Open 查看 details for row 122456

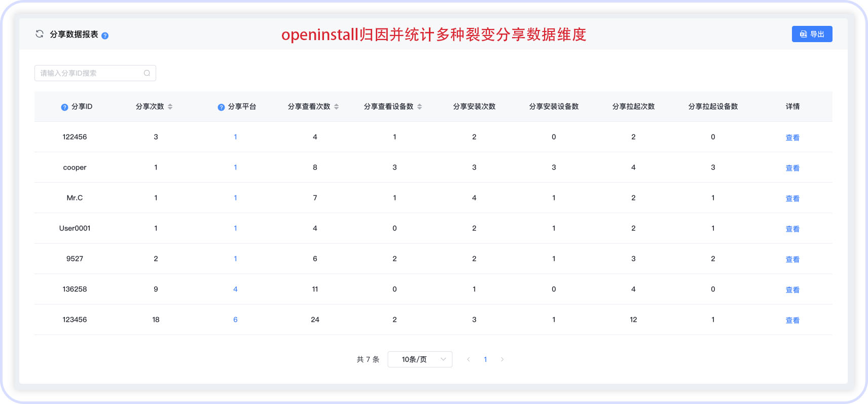(x=792, y=138)
